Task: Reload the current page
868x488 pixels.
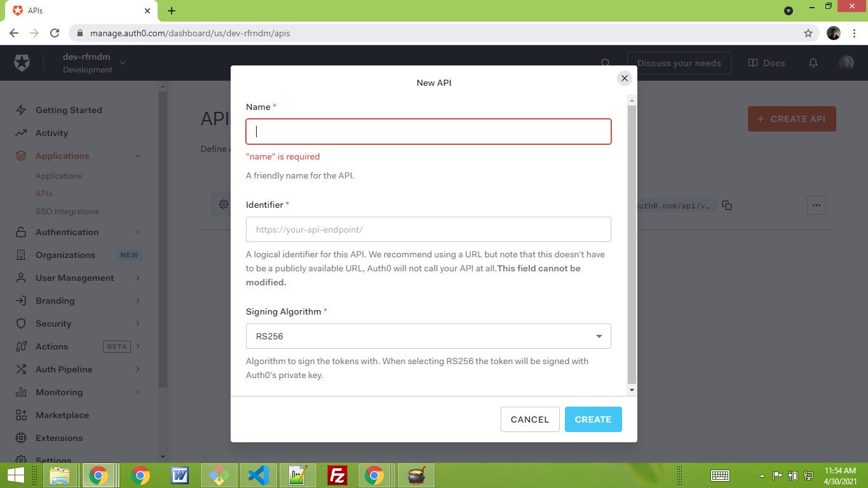Action: pyautogui.click(x=55, y=33)
